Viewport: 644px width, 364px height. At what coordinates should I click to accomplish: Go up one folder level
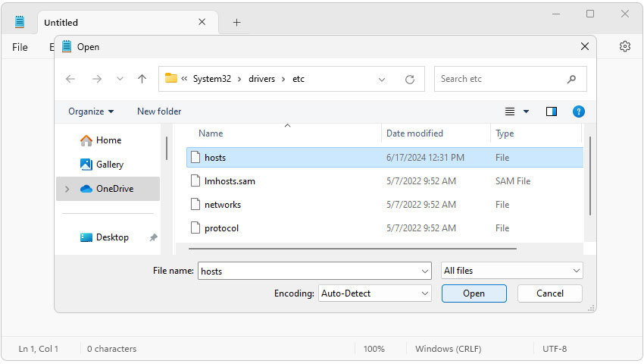pos(142,79)
